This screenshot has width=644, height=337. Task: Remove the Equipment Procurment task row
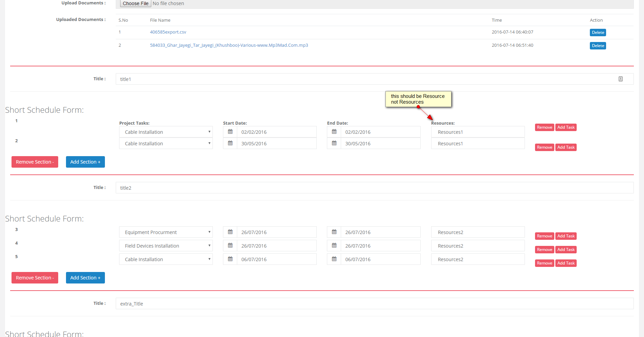coord(544,236)
